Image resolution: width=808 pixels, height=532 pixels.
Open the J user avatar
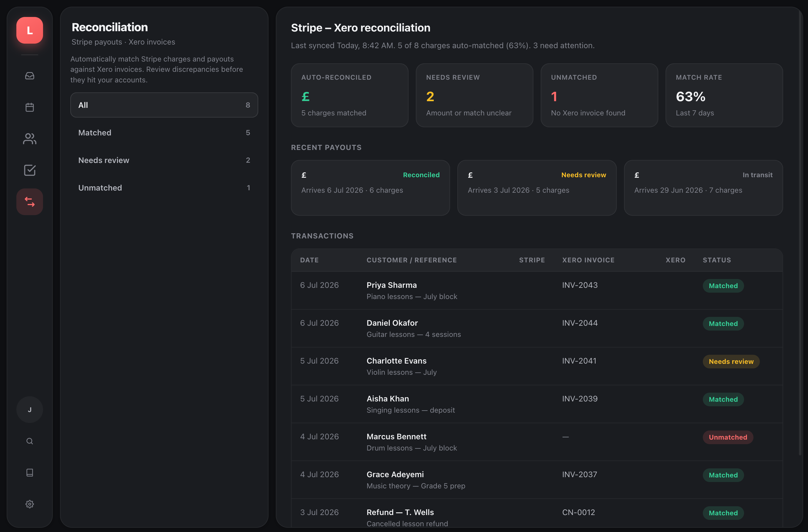coord(29,410)
